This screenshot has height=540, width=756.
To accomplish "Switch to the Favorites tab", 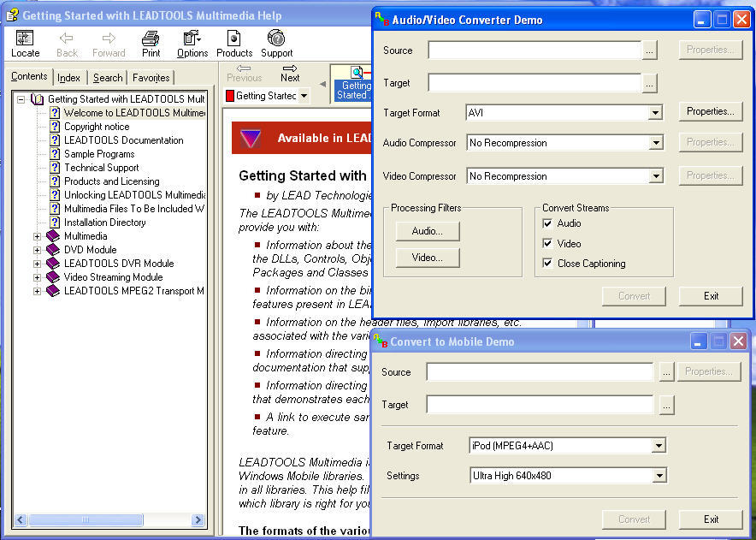I will [x=151, y=78].
